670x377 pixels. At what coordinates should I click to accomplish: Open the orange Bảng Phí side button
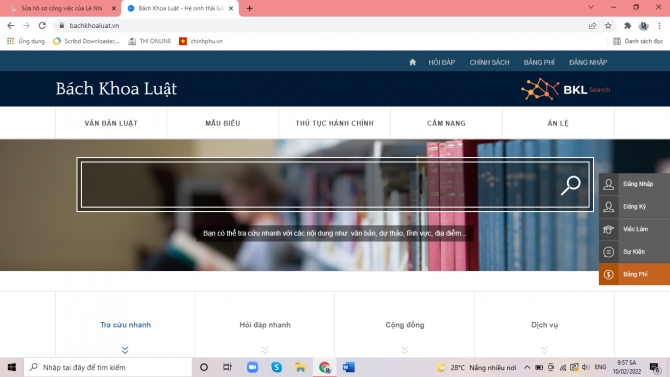click(634, 274)
